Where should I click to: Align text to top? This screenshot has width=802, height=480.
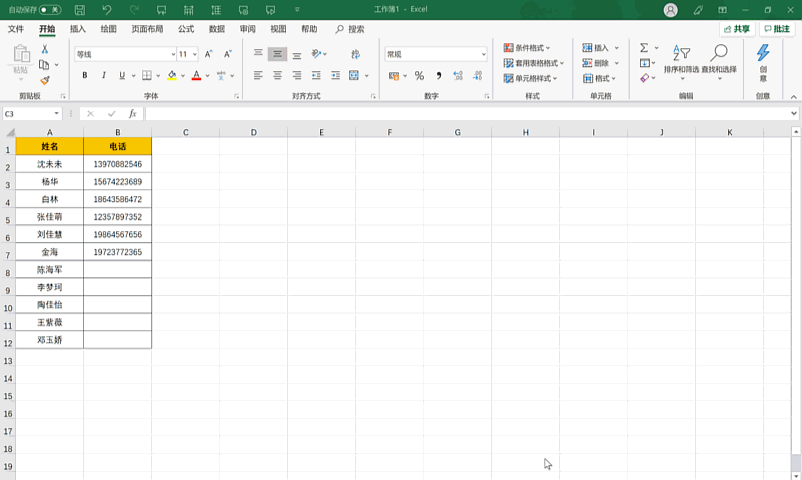(x=258, y=54)
